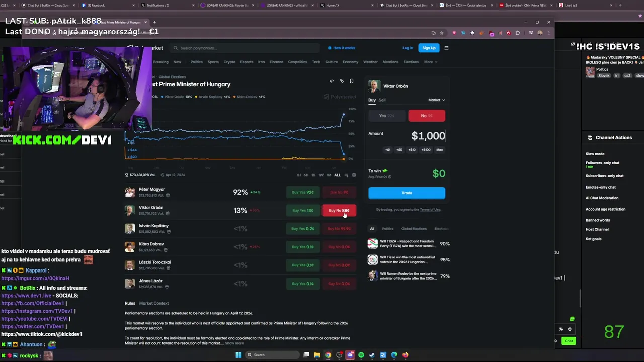The height and width of the screenshot is (362, 644).
Task: Set the chart range to 1H
Action: pyautogui.click(x=299, y=175)
